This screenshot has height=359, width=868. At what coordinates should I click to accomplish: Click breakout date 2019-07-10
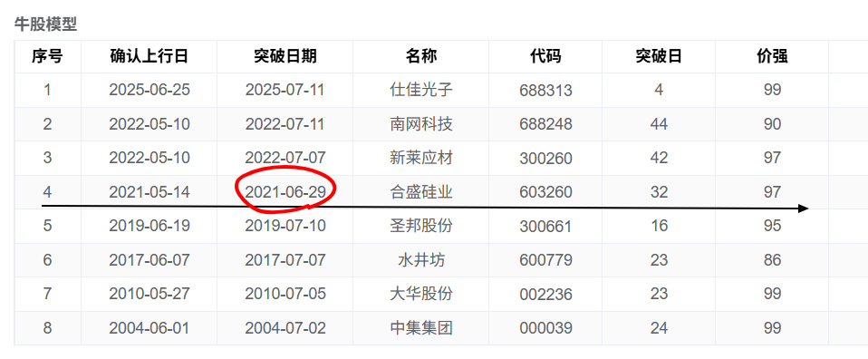285,226
